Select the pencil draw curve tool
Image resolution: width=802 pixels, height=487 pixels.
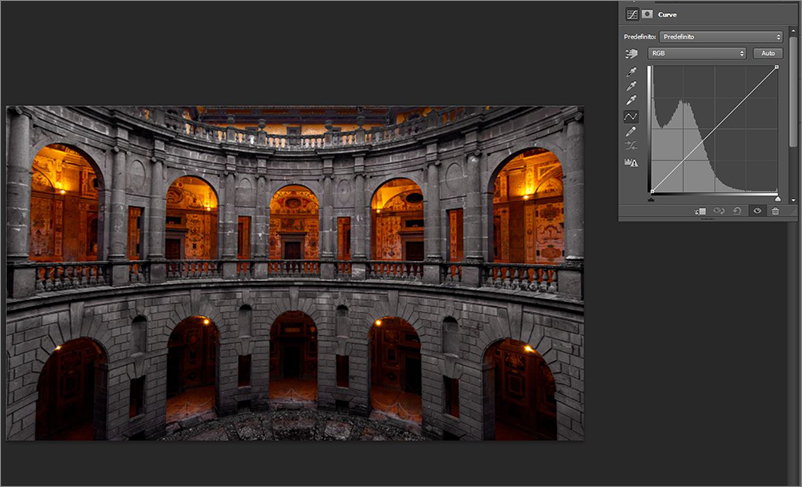(x=631, y=131)
